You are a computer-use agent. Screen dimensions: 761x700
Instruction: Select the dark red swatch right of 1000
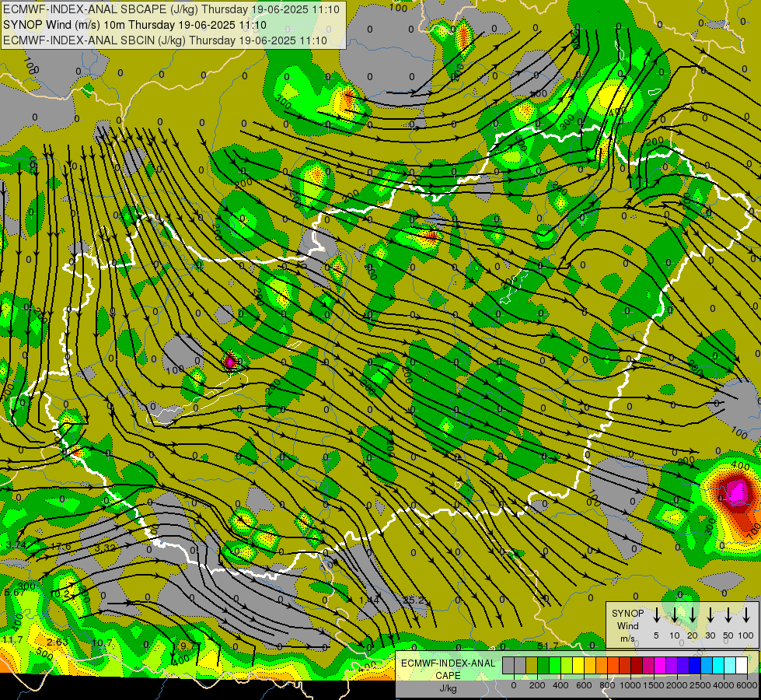(637, 665)
